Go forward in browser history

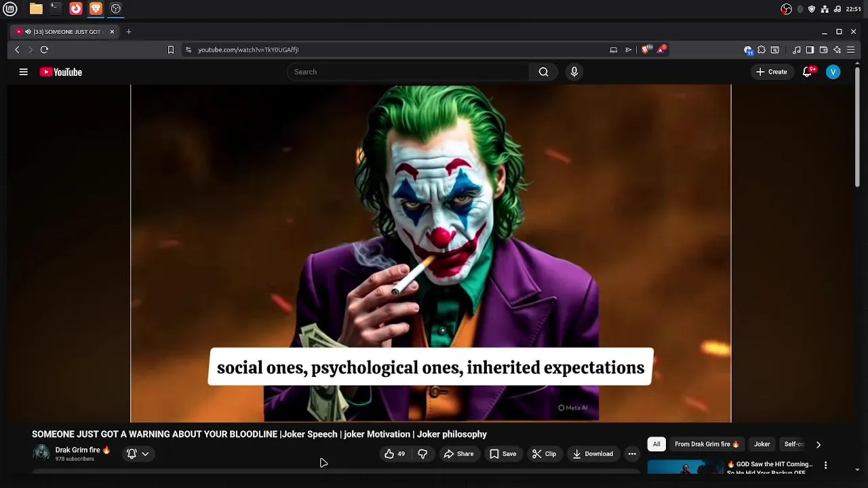30,49
